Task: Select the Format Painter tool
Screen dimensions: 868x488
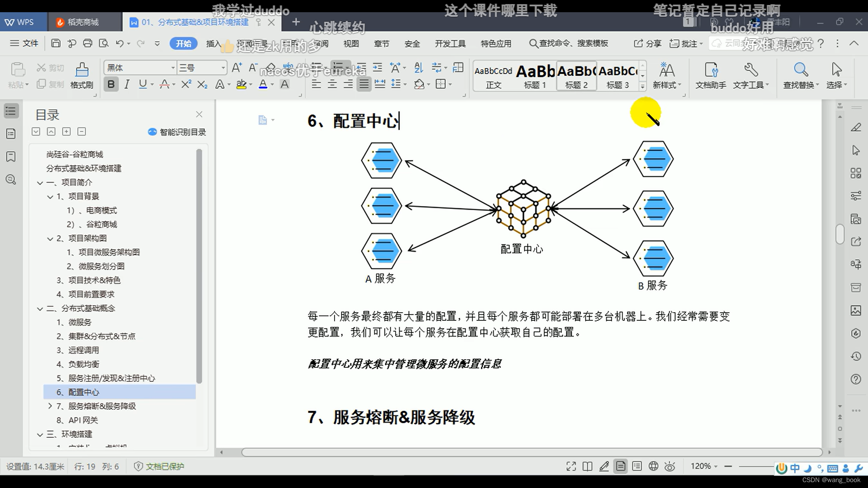Action: coord(81,75)
